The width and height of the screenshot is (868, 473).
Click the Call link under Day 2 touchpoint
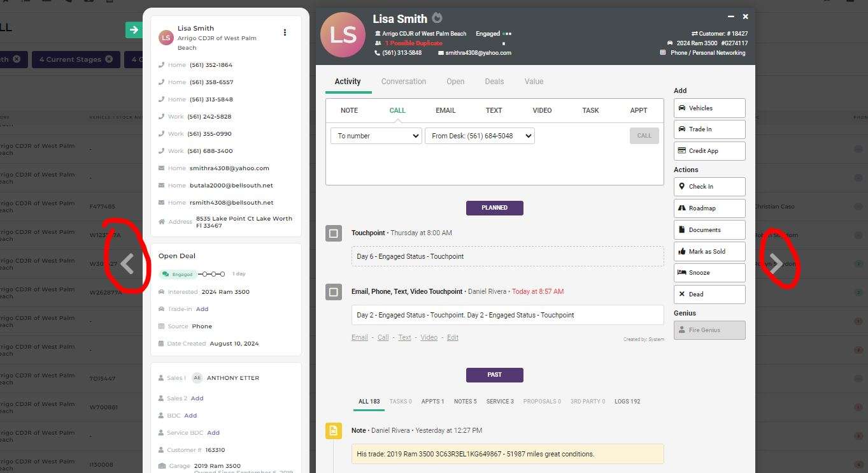pos(383,338)
